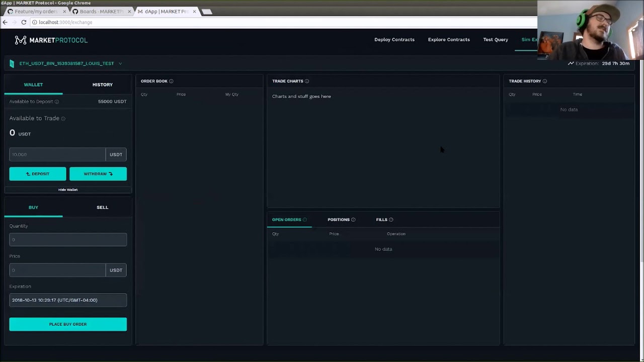Click info icon on Positions tab
The height and width of the screenshot is (362, 644).
pos(353,220)
